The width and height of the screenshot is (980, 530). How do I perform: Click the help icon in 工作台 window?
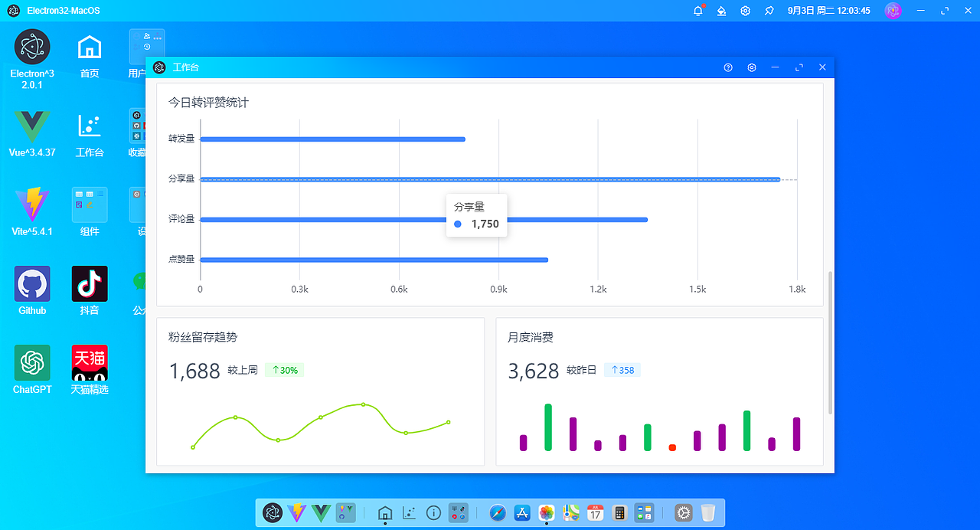728,67
